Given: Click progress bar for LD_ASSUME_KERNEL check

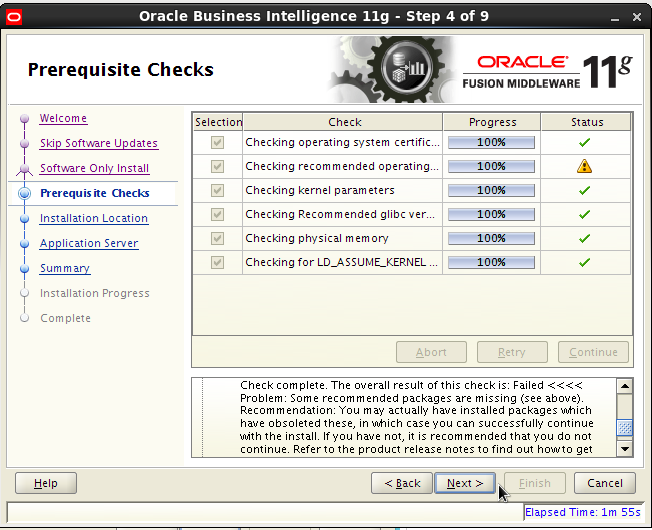Looking at the screenshot, I should click(x=491, y=262).
